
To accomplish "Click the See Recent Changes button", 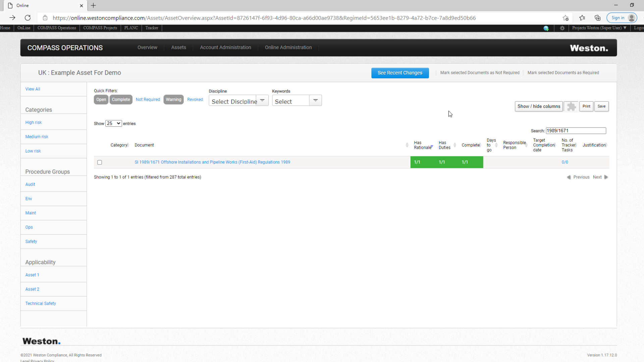I will 400,73.
